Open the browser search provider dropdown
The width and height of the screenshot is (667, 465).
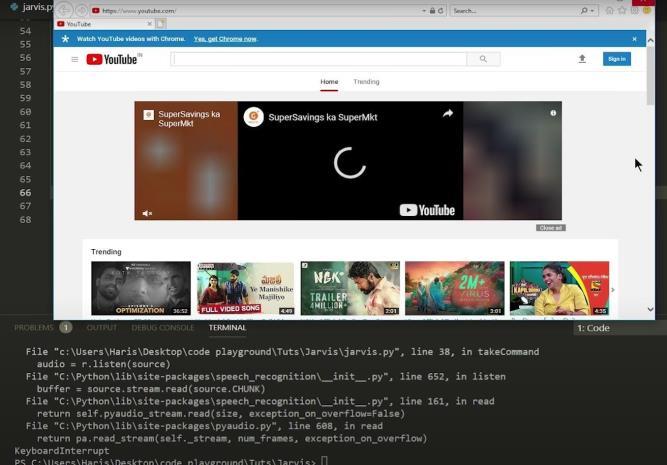point(592,11)
